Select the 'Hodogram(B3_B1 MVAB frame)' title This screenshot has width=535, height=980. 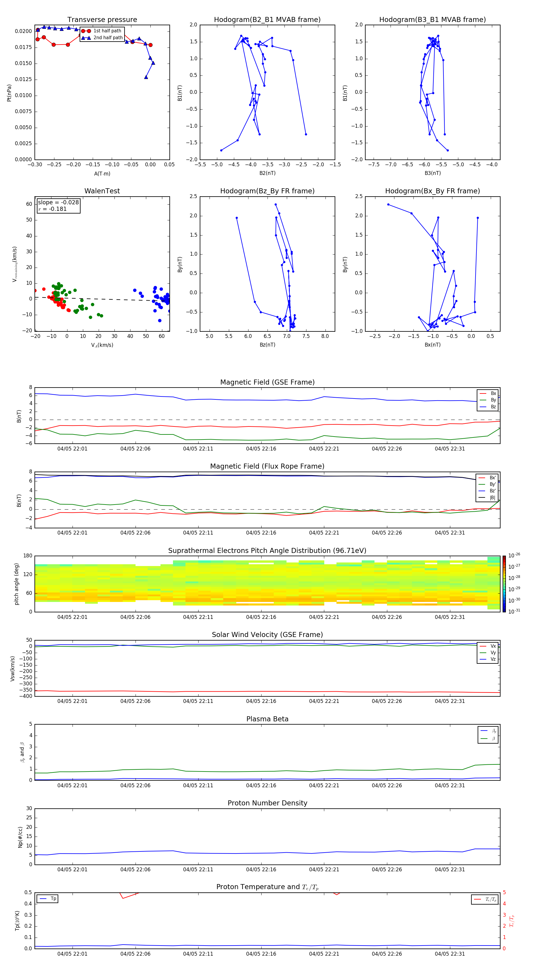[x=432, y=20]
